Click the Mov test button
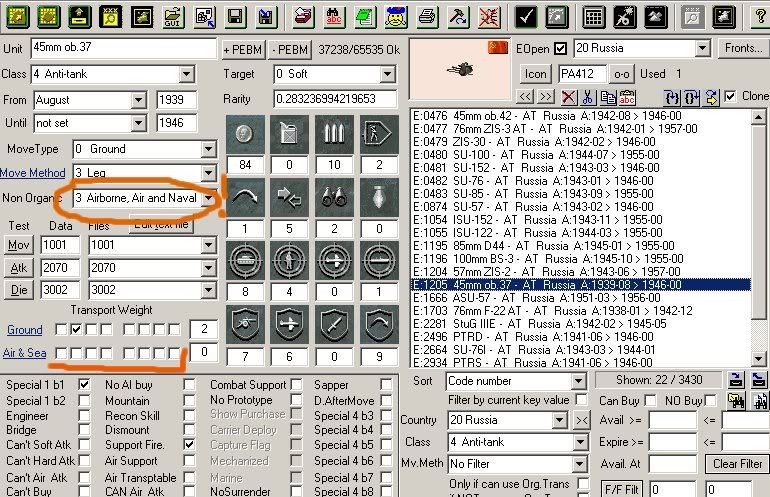770x497 pixels. pyautogui.click(x=19, y=245)
